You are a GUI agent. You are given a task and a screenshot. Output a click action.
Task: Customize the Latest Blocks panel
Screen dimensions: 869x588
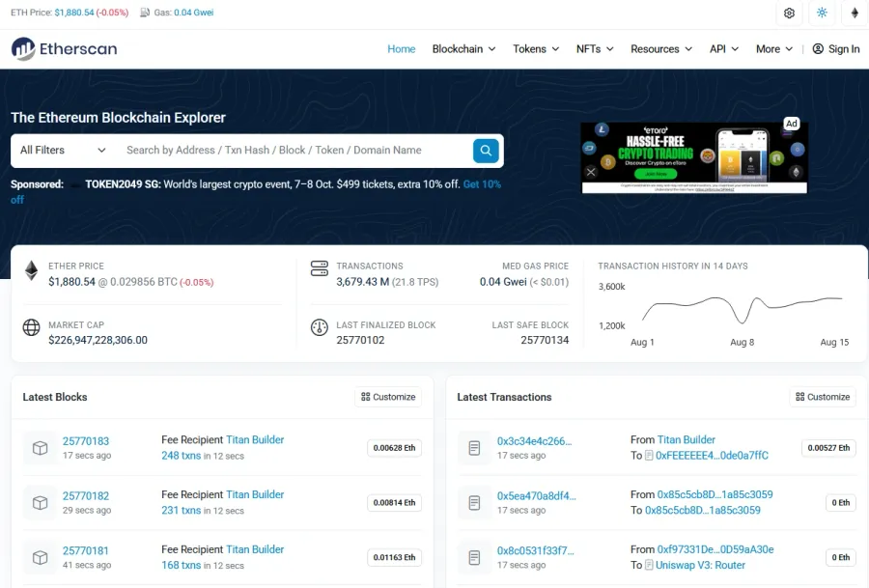click(388, 397)
